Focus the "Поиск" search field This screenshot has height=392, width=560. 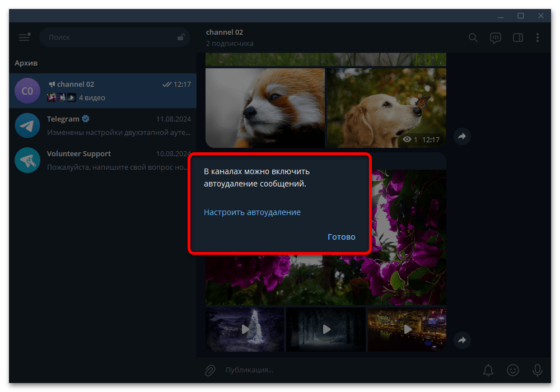(109, 38)
